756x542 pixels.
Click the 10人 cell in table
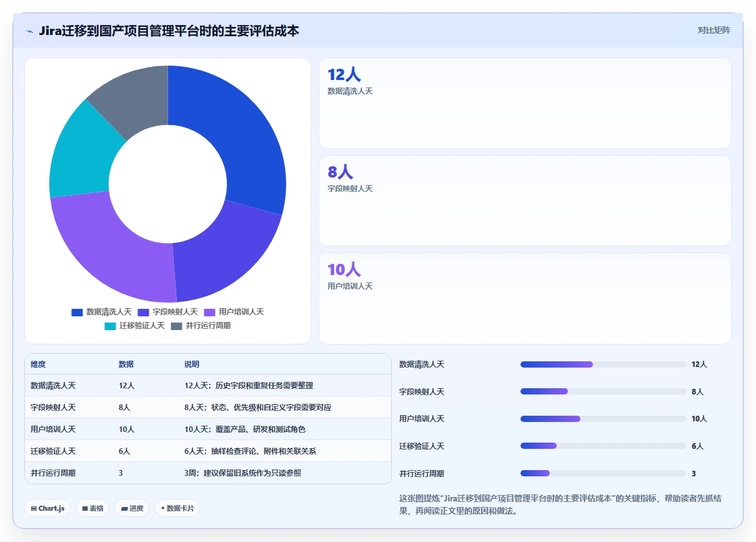click(126, 429)
